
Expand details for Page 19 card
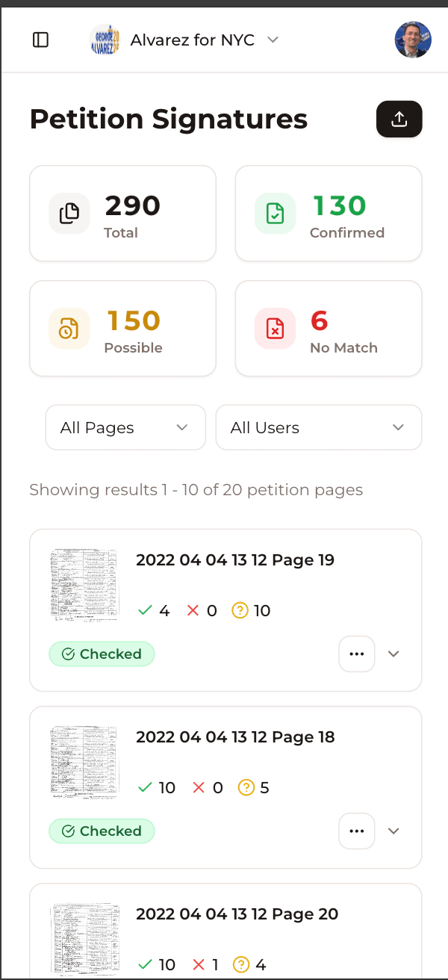[393, 654]
